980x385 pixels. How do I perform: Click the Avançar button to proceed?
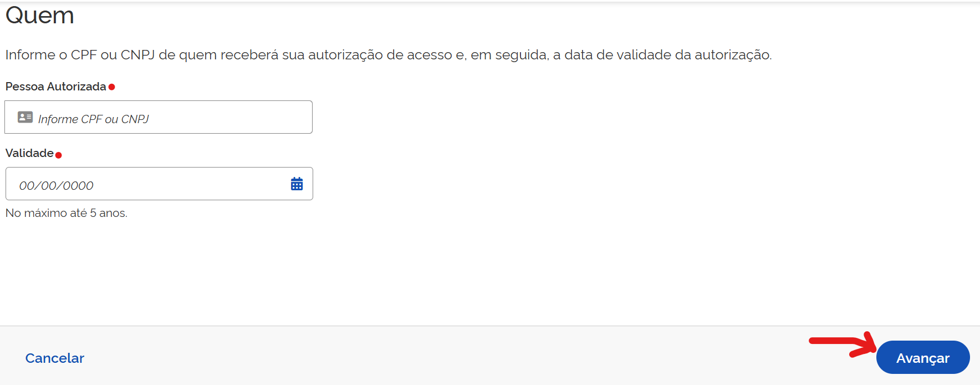coord(922,357)
